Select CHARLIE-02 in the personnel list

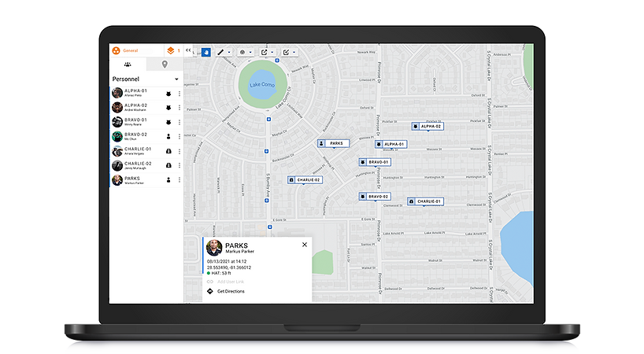146,165
